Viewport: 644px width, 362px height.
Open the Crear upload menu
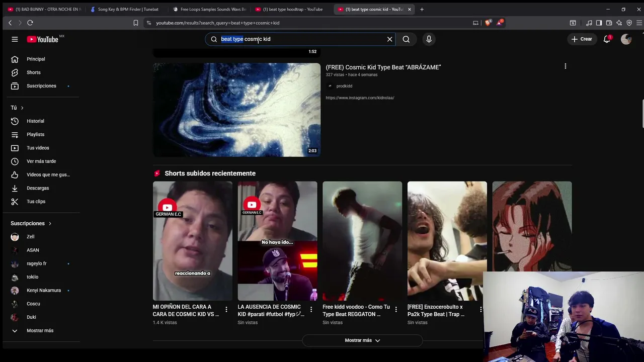pos(582,39)
